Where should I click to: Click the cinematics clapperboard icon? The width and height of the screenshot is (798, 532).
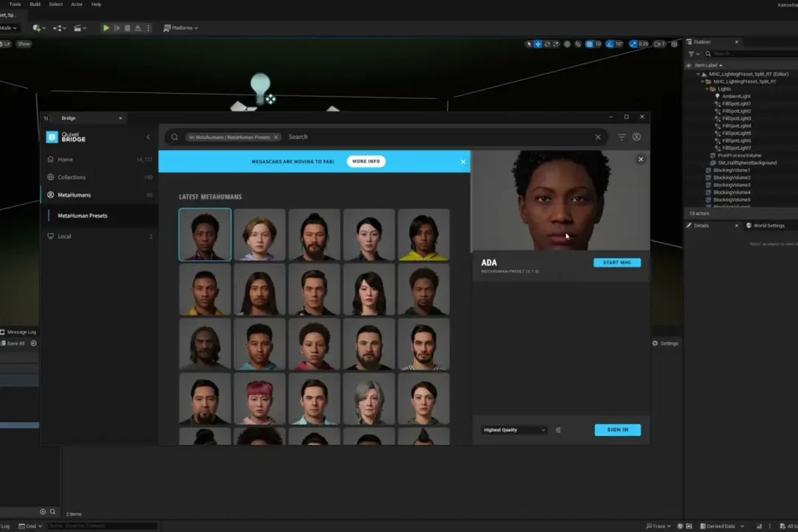click(78, 28)
